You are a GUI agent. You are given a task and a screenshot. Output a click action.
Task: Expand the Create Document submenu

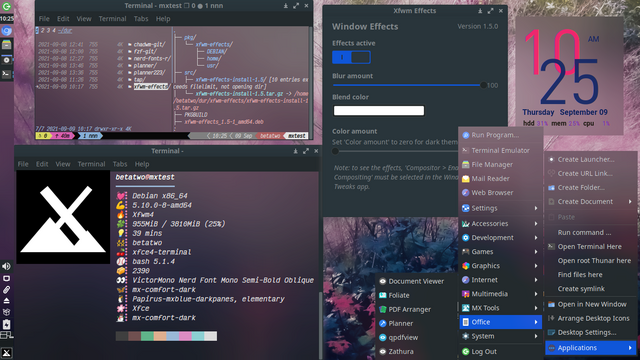click(591, 202)
